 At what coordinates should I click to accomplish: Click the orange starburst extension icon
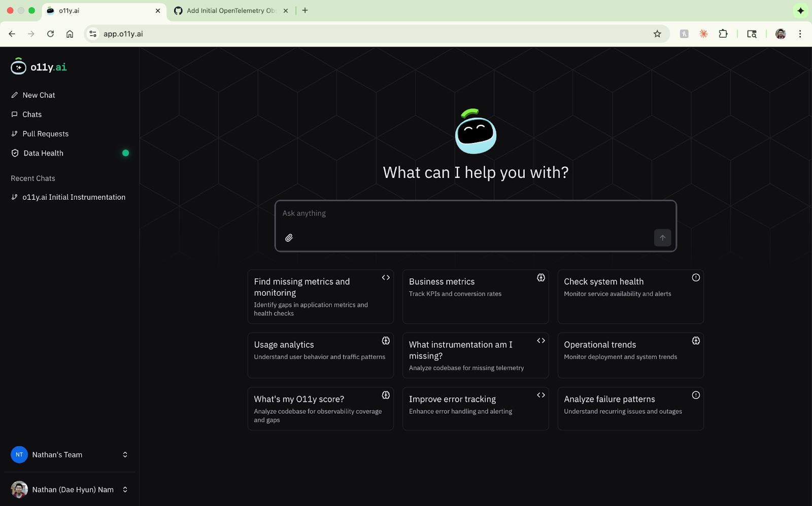pos(703,34)
